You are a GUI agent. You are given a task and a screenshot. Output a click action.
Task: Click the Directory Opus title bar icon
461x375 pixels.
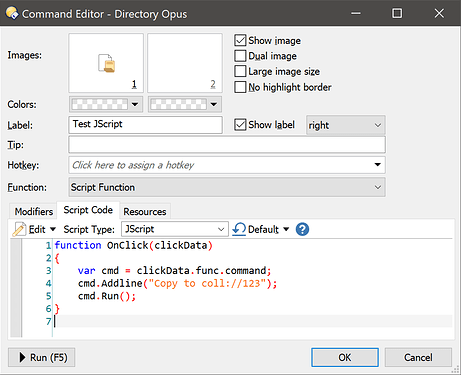[x=12, y=13]
